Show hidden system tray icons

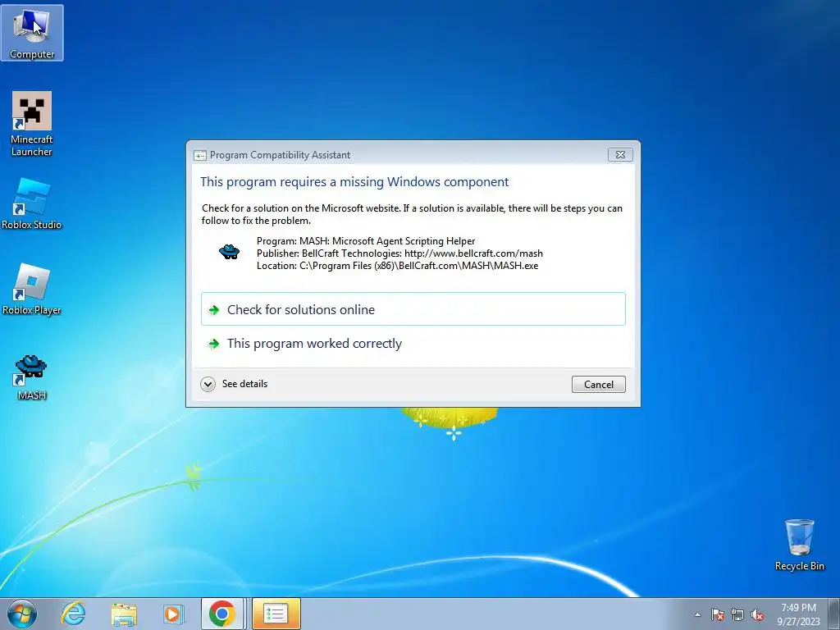[x=697, y=614]
